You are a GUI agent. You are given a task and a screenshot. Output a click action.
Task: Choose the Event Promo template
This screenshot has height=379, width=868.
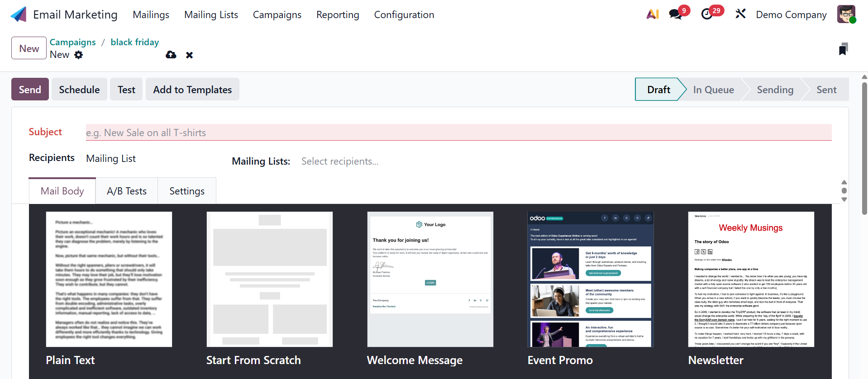coord(591,279)
